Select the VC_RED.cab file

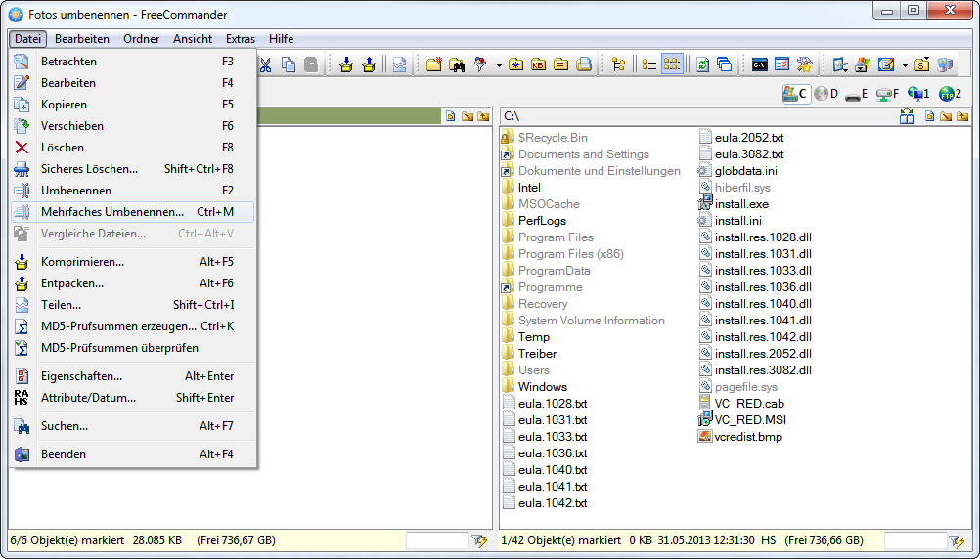pos(749,404)
